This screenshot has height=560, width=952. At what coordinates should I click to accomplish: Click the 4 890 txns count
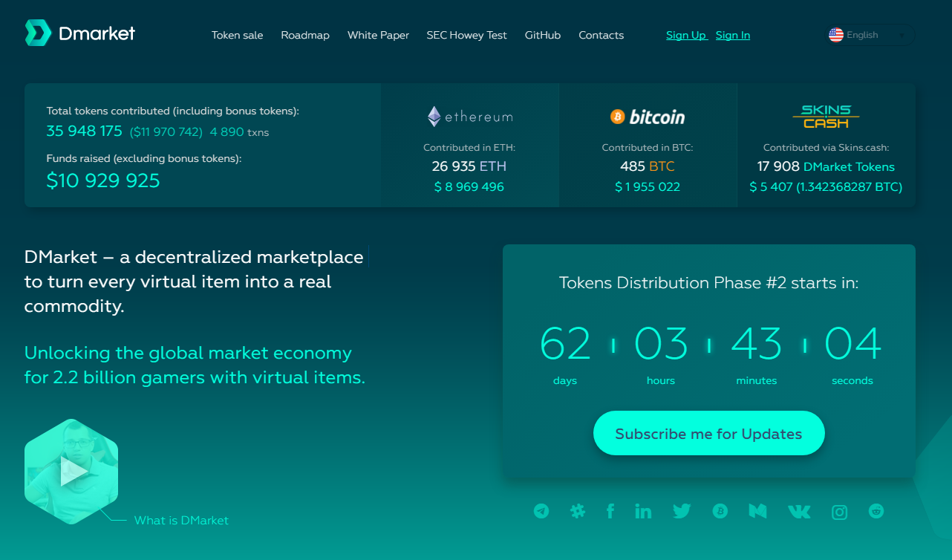(x=239, y=132)
